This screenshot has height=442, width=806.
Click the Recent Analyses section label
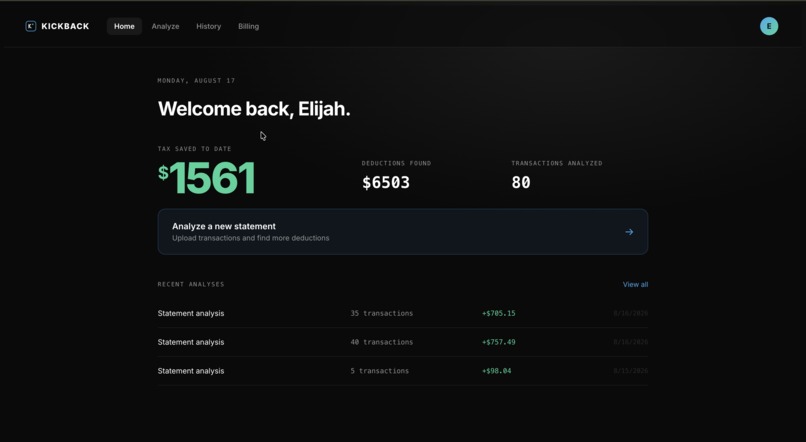(191, 284)
